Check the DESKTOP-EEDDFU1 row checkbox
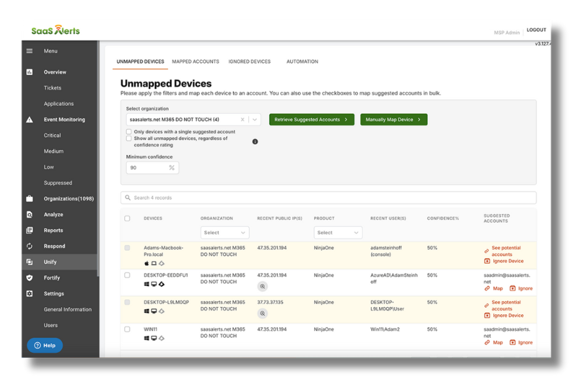Screen dimensions: 588x392 pos(127,275)
